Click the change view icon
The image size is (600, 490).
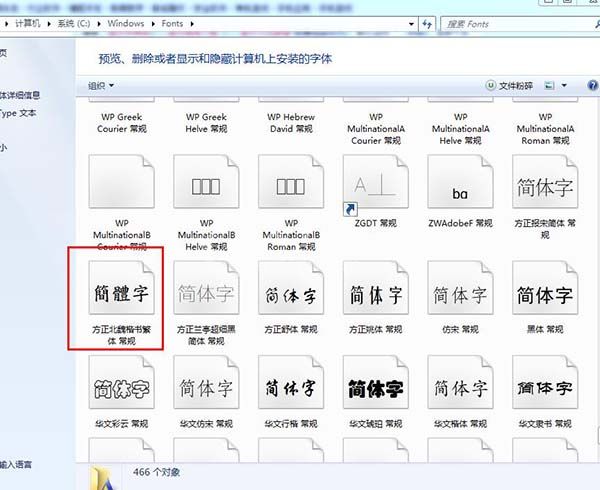pyautogui.click(x=549, y=85)
